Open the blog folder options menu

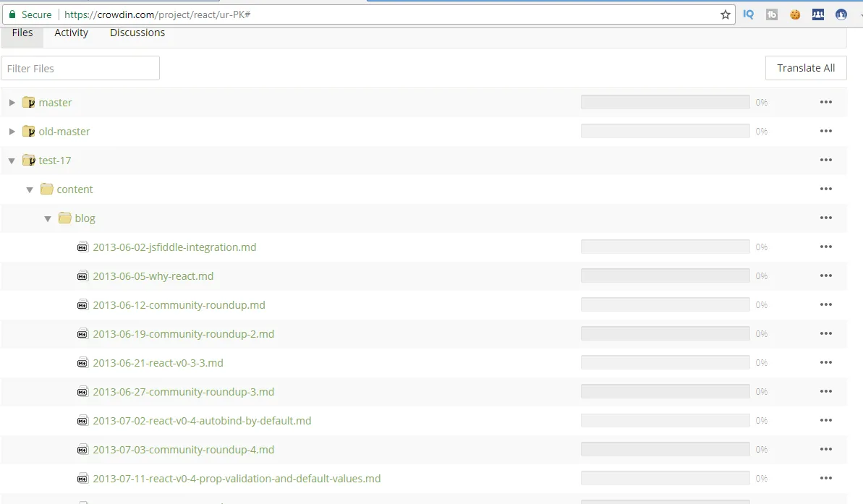(x=825, y=218)
